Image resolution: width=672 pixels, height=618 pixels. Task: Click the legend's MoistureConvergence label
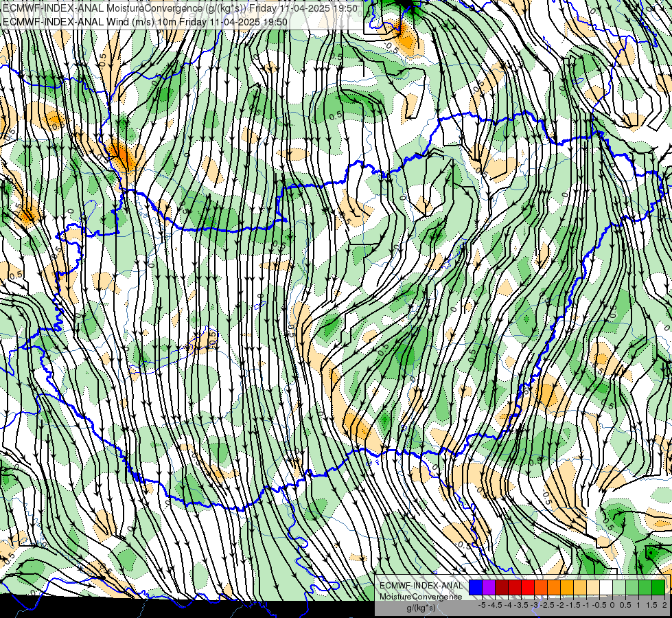coord(421,597)
